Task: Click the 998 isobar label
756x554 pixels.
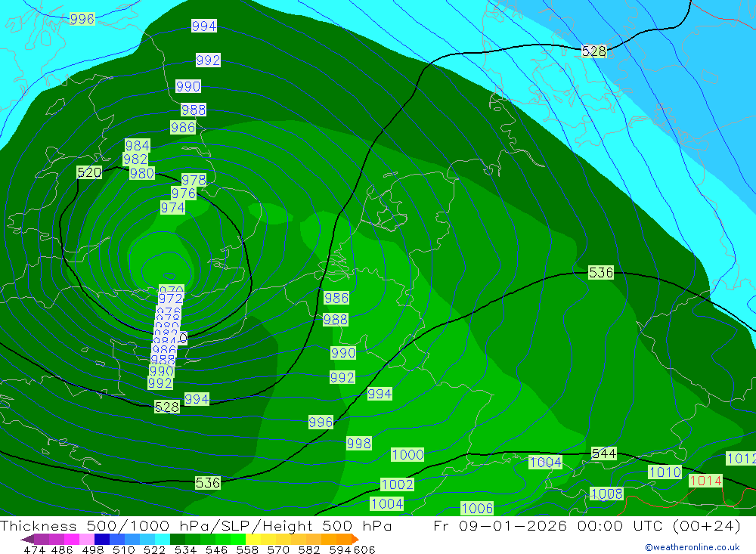Action: click(358, 444)
